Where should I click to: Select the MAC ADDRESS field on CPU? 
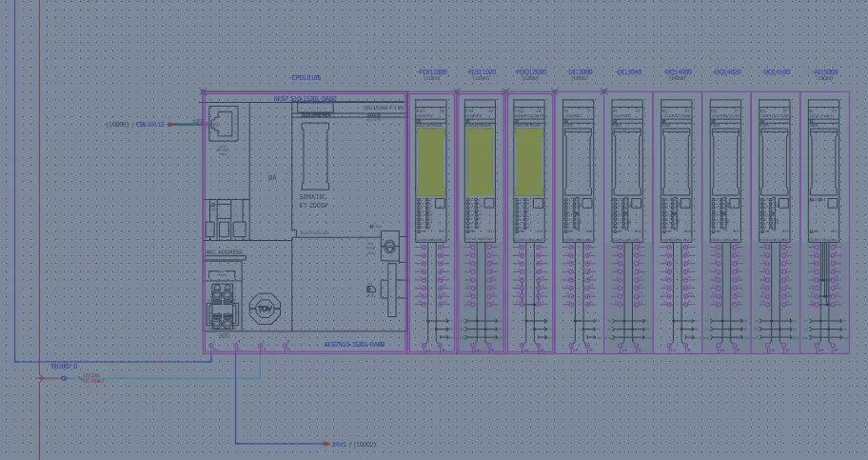[225, 252]
